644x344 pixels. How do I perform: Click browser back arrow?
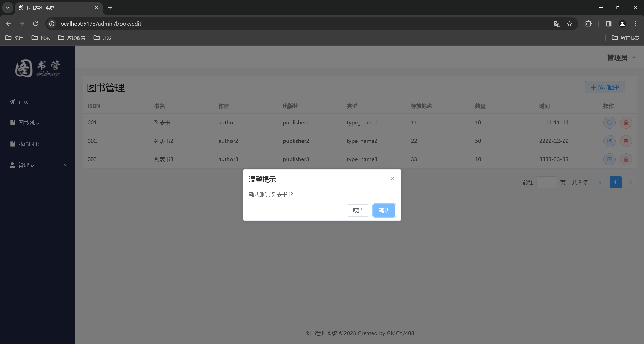pyautogui.click(x=8, y=24)
